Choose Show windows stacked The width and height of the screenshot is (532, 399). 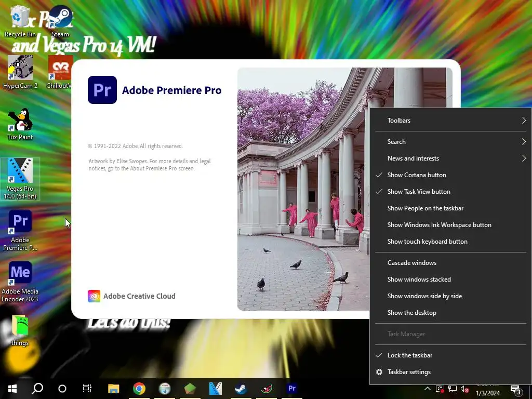click(450, 280)
